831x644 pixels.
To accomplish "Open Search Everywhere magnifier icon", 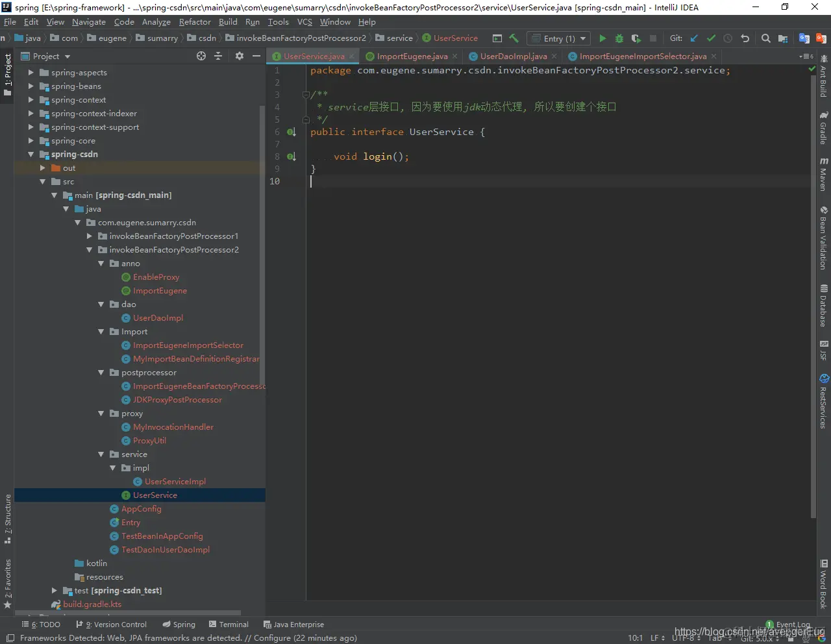I will tap(766, 38).
